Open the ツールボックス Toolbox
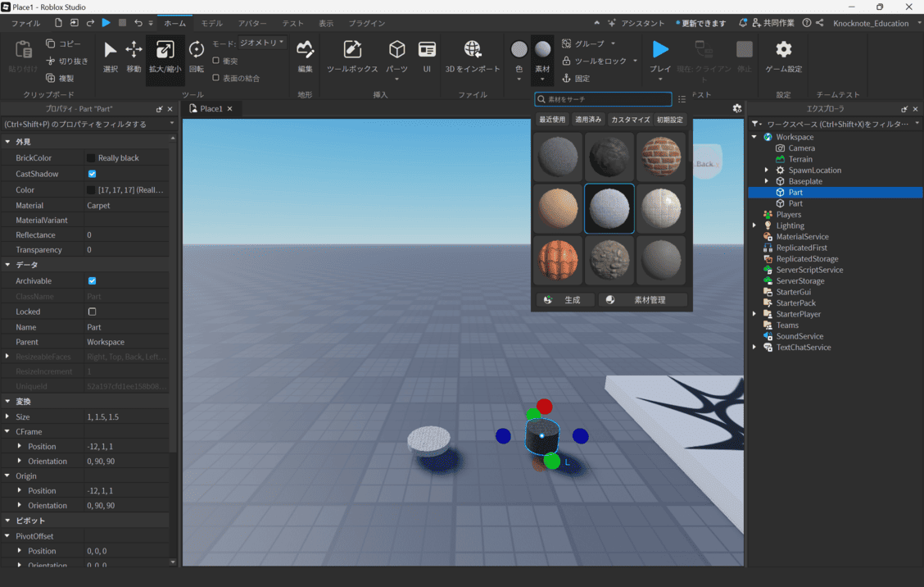This screenshot has width=924, height=587. click(352, 57)
